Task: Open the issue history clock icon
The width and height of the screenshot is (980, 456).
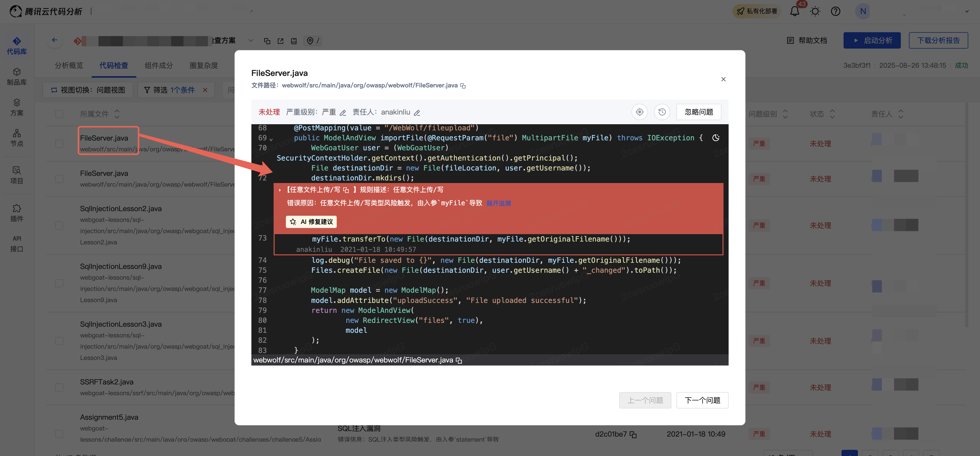Action: click(662, 112)
